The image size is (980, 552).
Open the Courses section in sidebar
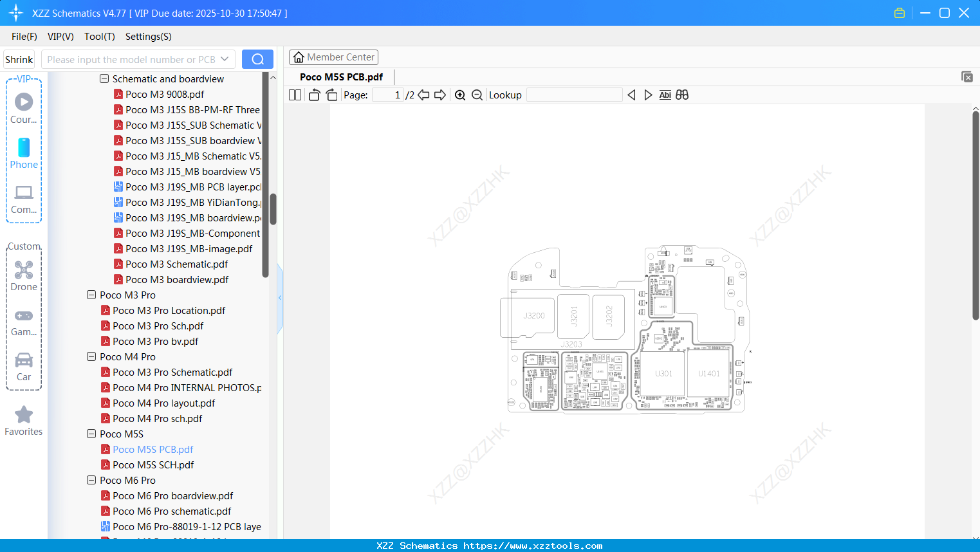pyautogui.click(x=24, y=108)
